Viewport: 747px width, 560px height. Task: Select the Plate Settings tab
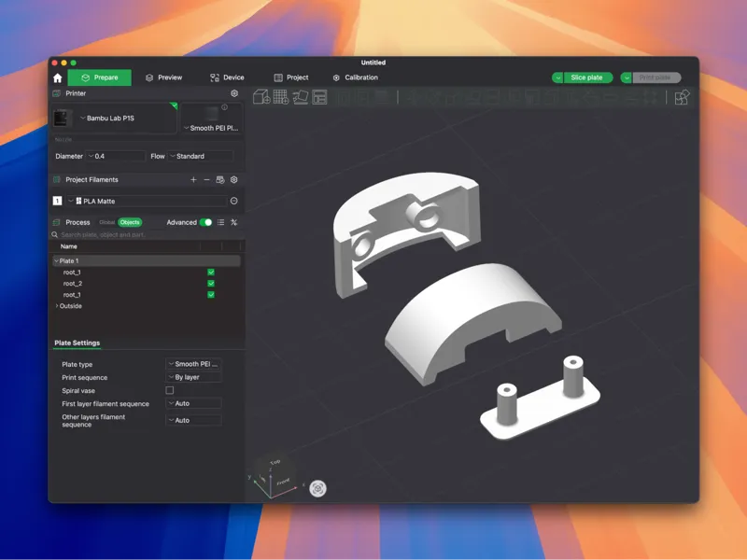pos(78,343)
